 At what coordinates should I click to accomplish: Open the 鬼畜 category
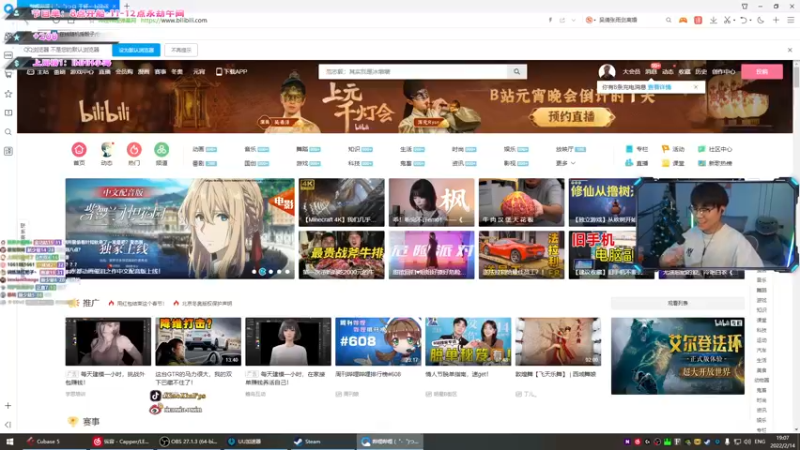pos(406,163)
